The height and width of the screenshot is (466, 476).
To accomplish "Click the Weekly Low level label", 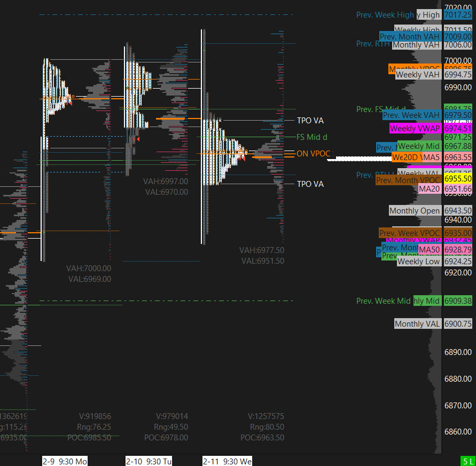I will (x=418, y=262).
